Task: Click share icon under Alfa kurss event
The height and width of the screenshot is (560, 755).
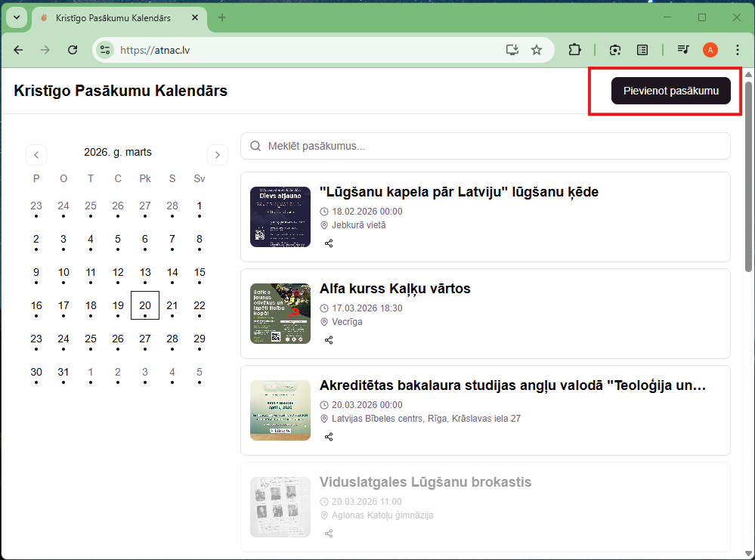Action: coord(329,340)
